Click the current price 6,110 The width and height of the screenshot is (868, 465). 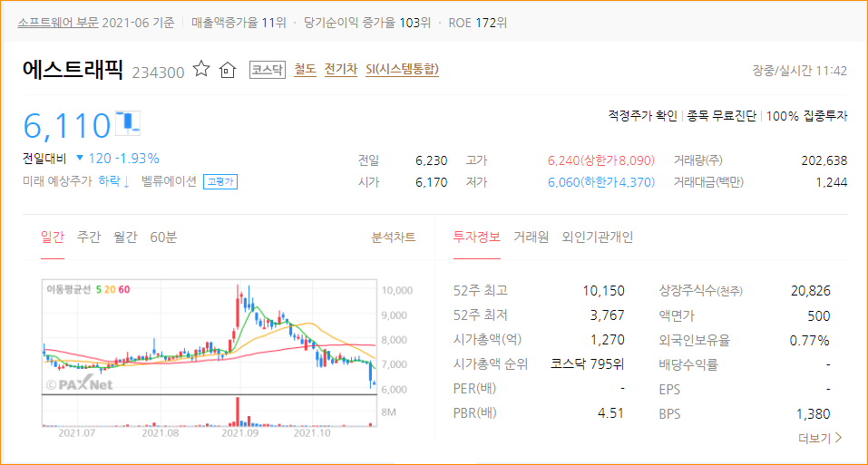click(67, 125)
